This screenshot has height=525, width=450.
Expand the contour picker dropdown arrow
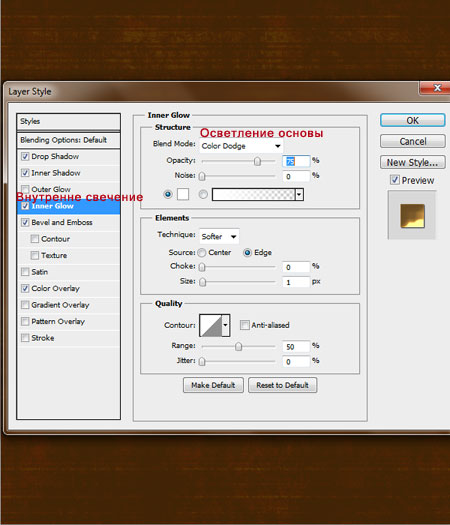tap(226, 325)
